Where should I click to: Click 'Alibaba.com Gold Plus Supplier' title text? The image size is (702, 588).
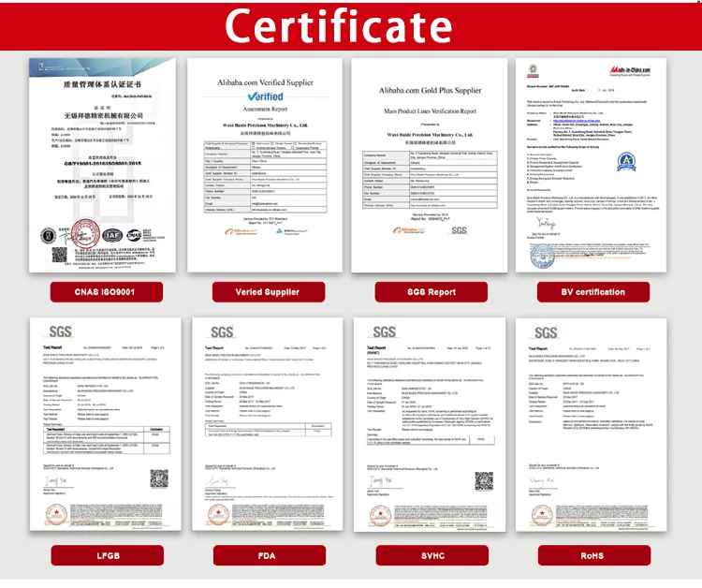430,90
